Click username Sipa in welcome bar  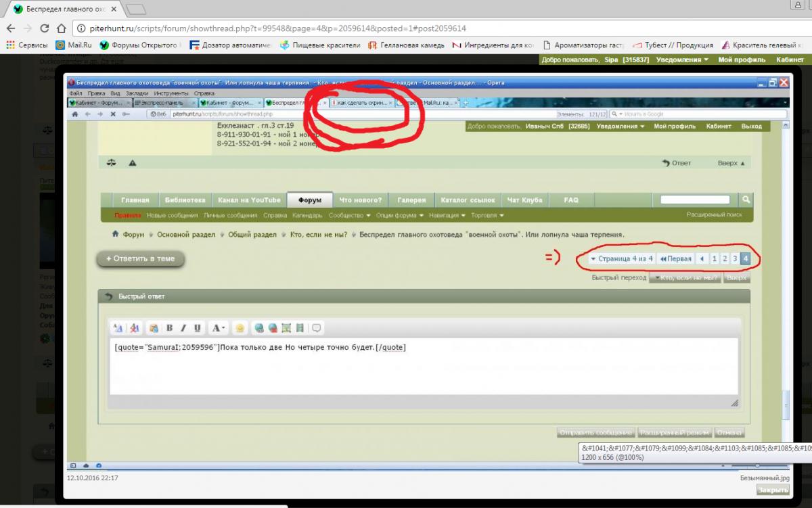611,60
